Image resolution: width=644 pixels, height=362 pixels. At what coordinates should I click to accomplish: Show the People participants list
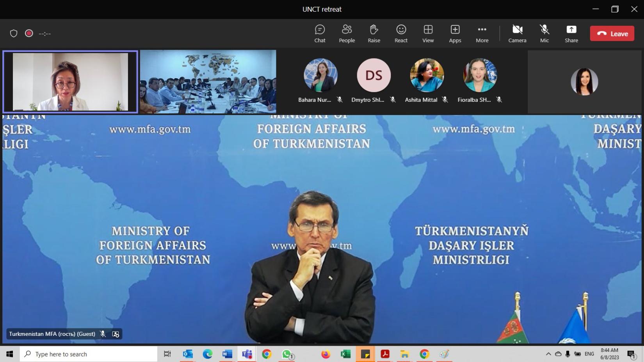click(x=347, y=34)
